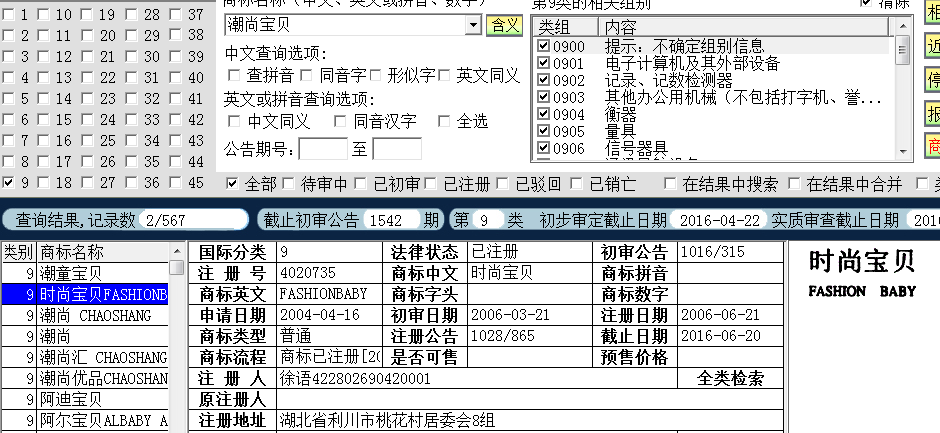This screenshot has width=940, height=433.
Task: Click the 类组 column header
Action: (565, 27)
